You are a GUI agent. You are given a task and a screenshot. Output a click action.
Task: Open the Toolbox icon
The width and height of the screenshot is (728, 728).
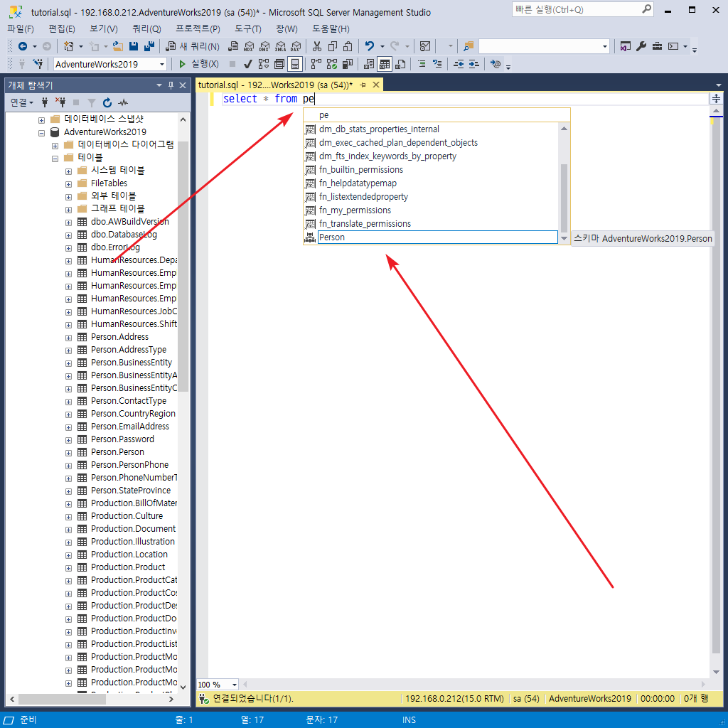657,46
